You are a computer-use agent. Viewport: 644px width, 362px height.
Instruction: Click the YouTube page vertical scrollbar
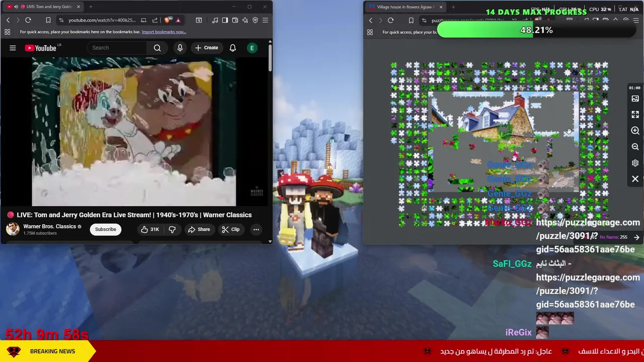(270, 58)
